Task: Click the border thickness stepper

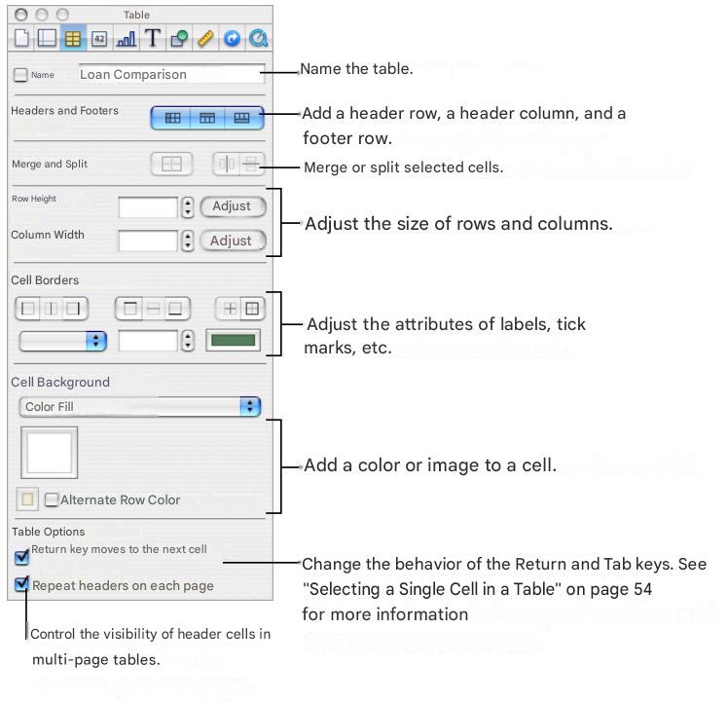Action: pos(187,341)
